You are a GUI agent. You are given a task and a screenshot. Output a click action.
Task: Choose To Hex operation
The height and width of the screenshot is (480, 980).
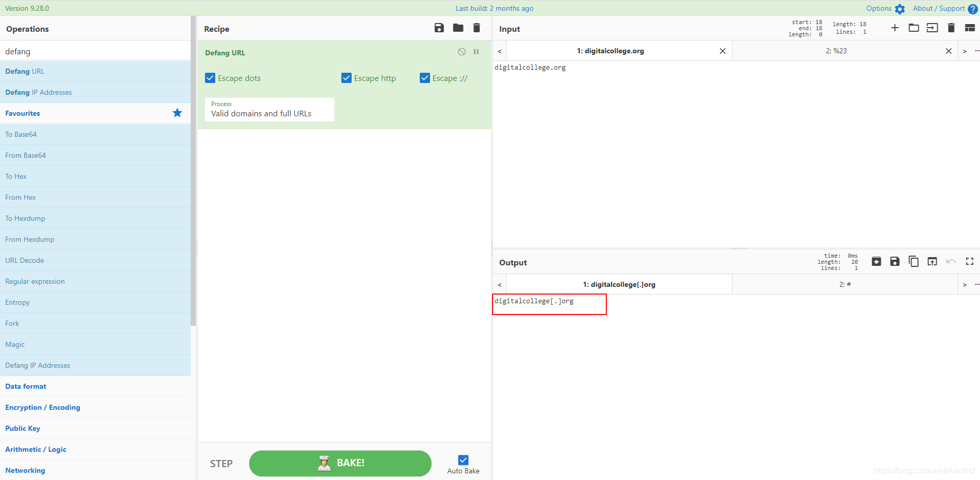click(95, 176)
